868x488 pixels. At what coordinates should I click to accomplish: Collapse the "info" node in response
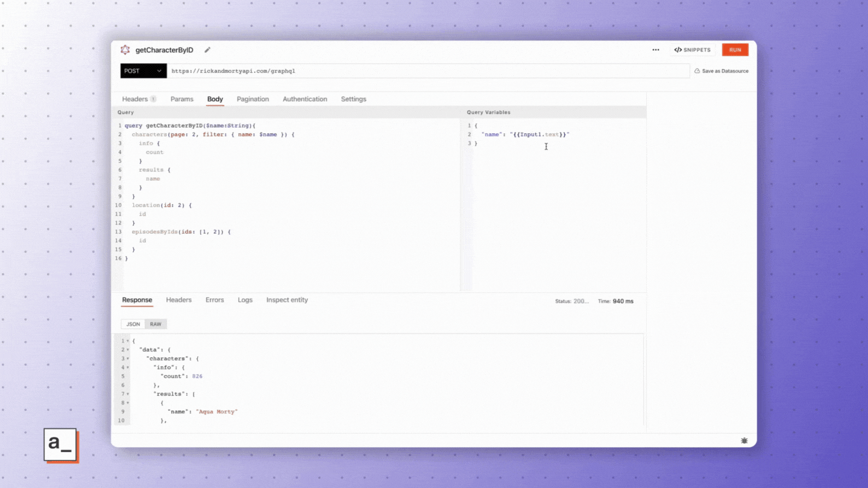[x=127, y=368]
